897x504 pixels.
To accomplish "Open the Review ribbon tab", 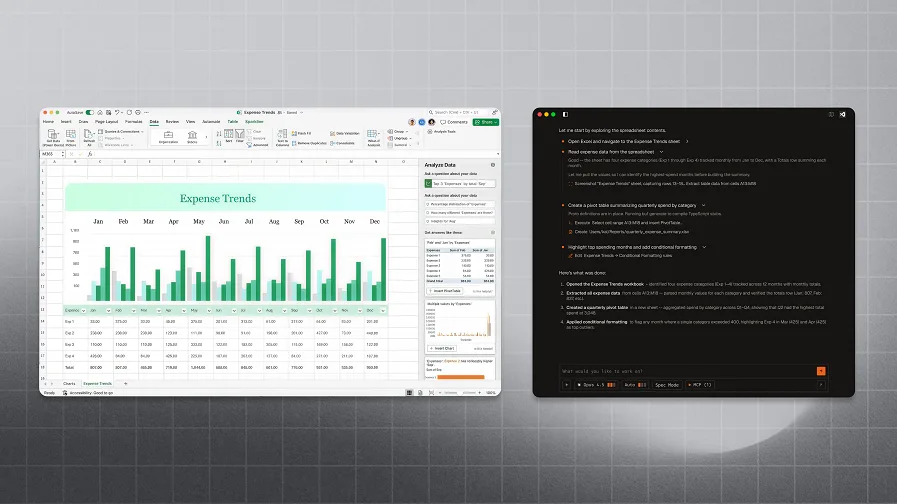I will (172, 122).
